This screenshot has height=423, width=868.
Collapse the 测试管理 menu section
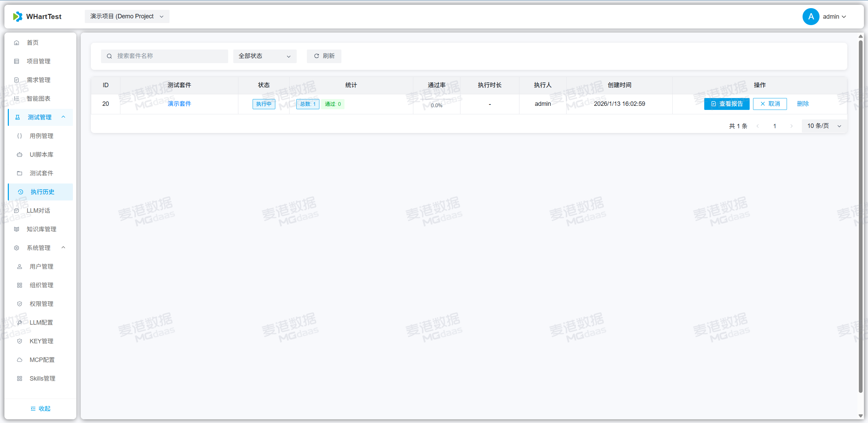pos(63,117)
